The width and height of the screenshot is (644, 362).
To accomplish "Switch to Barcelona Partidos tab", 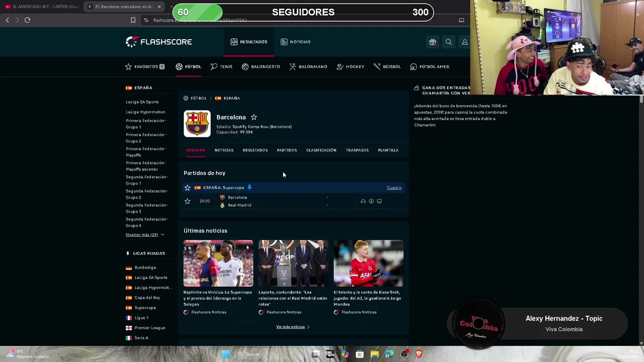I will tap(287, 150).
